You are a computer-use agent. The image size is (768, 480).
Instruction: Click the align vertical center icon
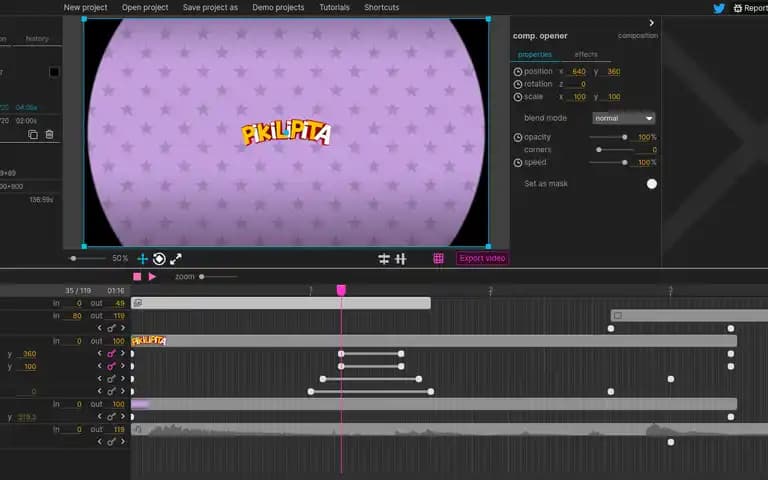coord(401,259)
